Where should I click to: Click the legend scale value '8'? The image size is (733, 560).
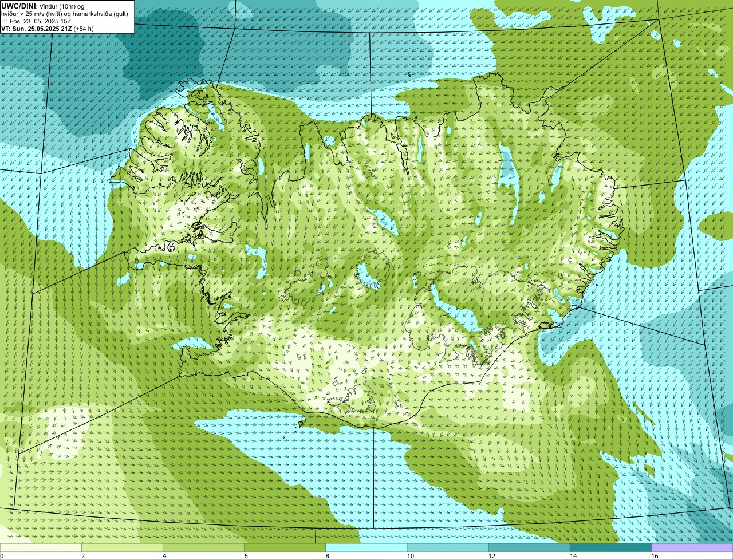[x=327, y=556]
